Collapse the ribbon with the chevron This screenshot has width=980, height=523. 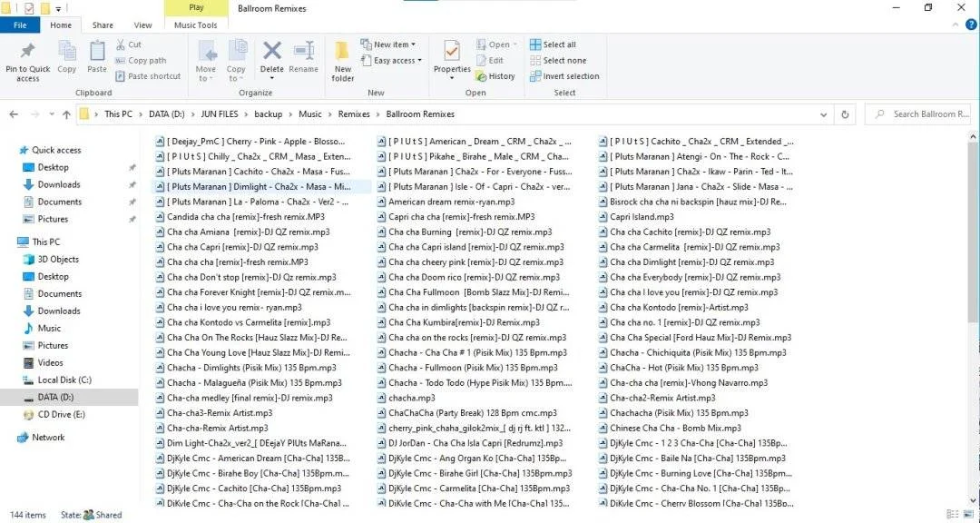[955, 25]
